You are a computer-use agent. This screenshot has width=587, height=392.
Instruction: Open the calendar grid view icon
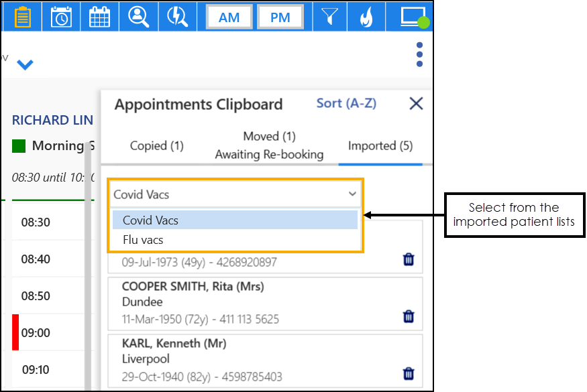pyautogui.click(x=99, y=16)
